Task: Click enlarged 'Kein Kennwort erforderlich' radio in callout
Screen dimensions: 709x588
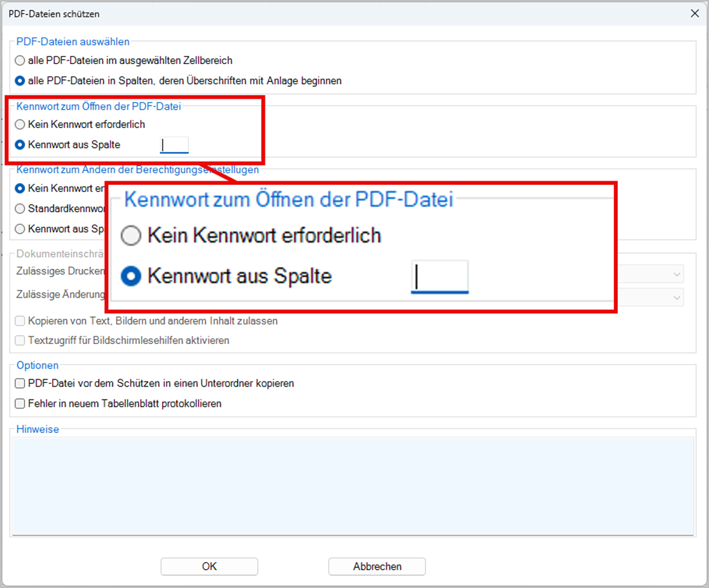Action: (x=131, y=236)
